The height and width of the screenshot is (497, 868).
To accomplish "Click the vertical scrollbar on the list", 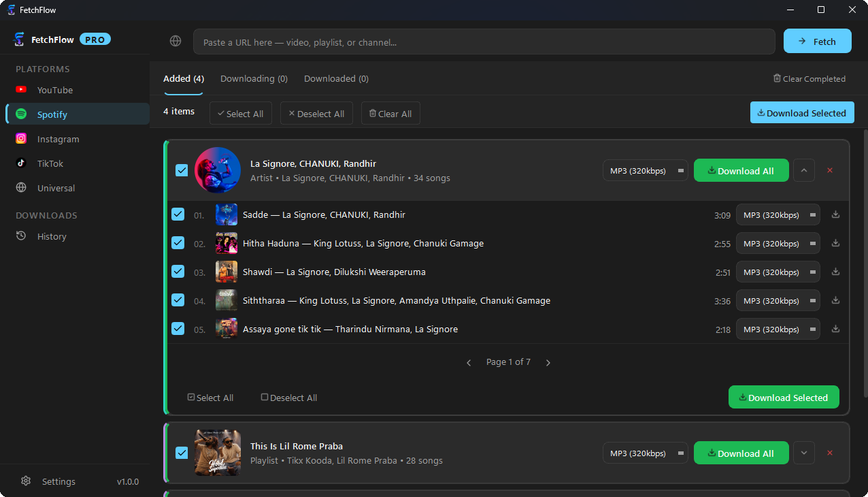I will (865, 264).
